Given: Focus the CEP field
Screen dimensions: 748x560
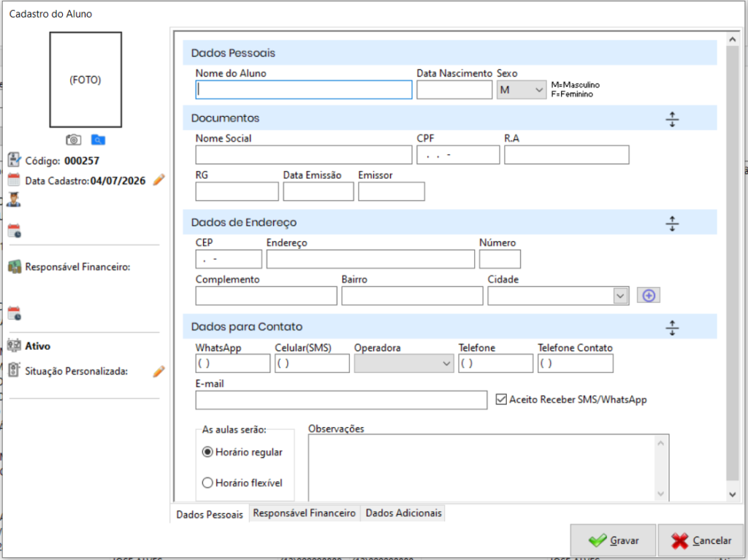Looking at the screenshot, I should point(229,259).
